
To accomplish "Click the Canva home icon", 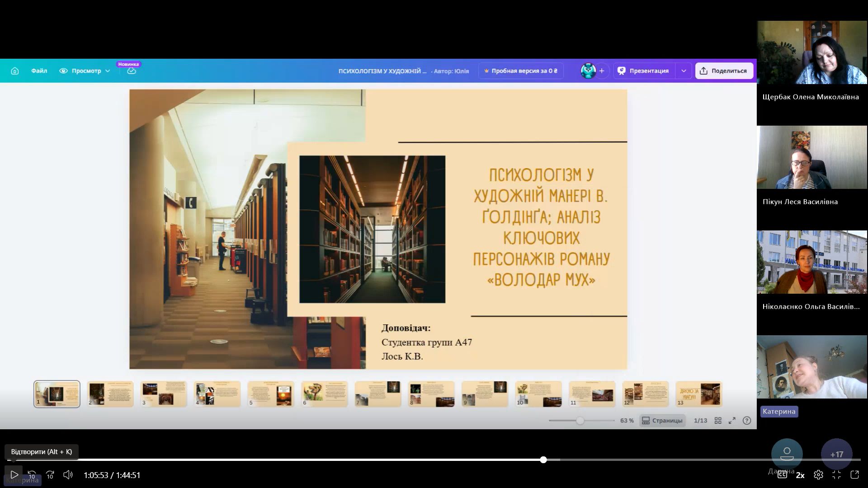I will pyautogui.click(x=15, y=71).
